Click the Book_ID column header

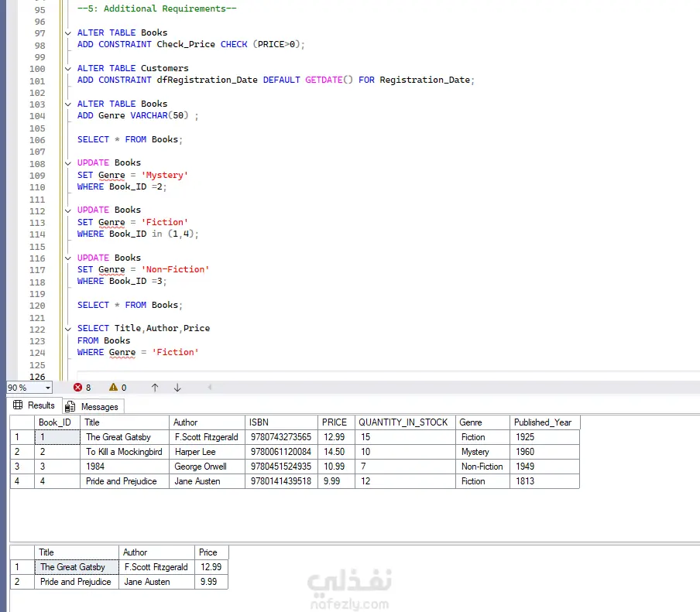[x=57, y=422]
